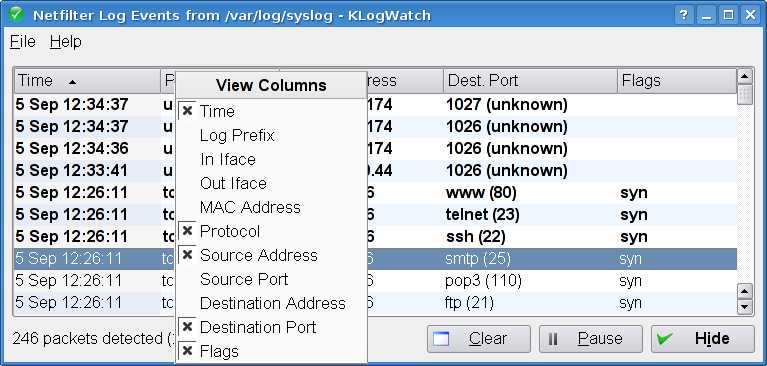Viewport: 767px width, 366px height.
Task: Select the pop3 (110) row
Action: tap(375, 281)
